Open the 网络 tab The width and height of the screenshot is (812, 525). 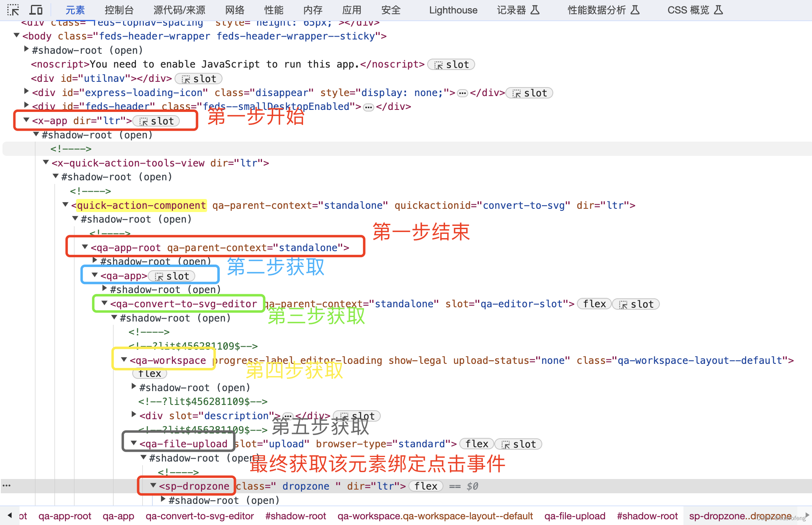[235, 10]
